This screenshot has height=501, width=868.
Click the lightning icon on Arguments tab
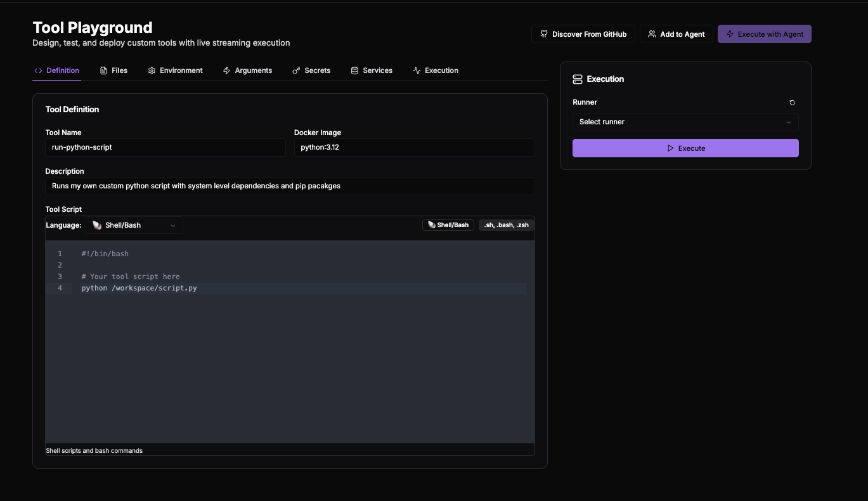point(226,70)
